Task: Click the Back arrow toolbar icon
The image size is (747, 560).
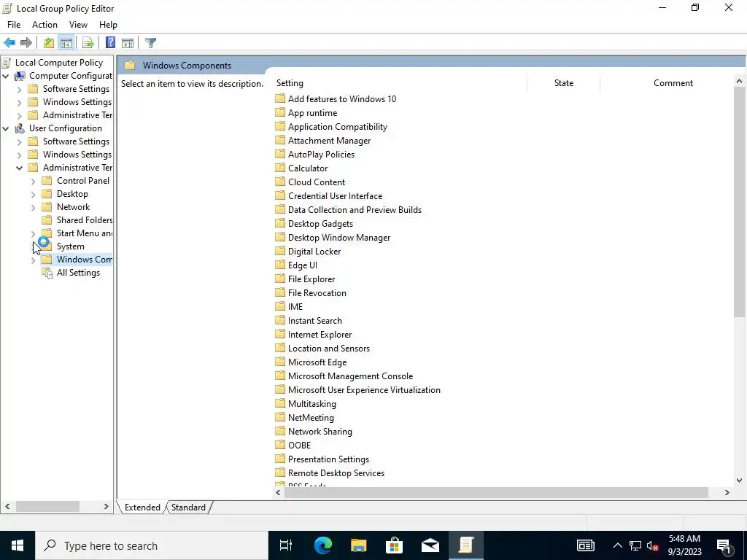Action: tap(9, 43)
